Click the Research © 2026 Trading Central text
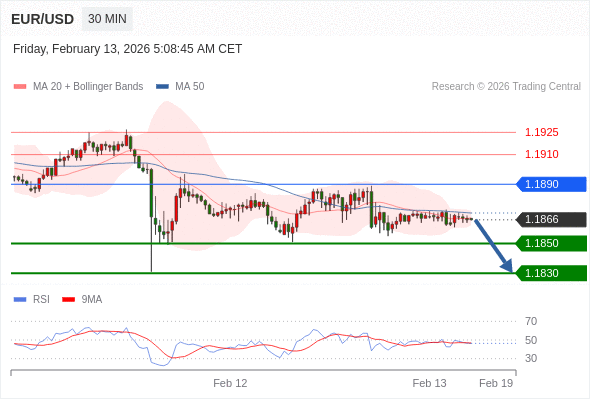 pos(506,87)
